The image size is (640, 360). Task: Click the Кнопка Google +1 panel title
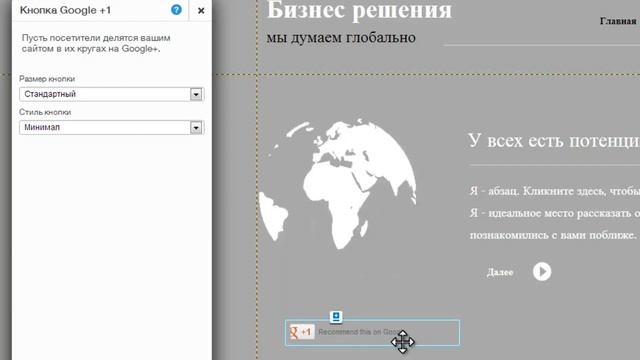[x=65, y=10]
